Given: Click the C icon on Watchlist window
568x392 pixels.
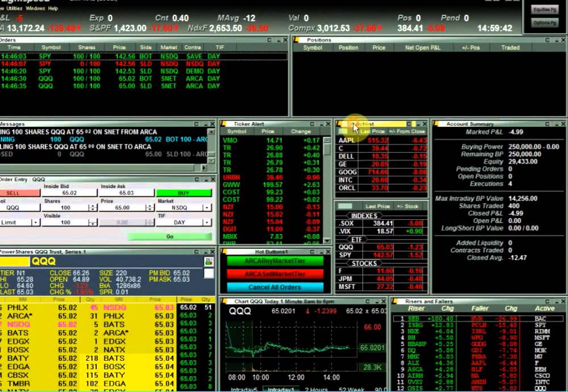Looking at the screenshot, I should 409,124.
